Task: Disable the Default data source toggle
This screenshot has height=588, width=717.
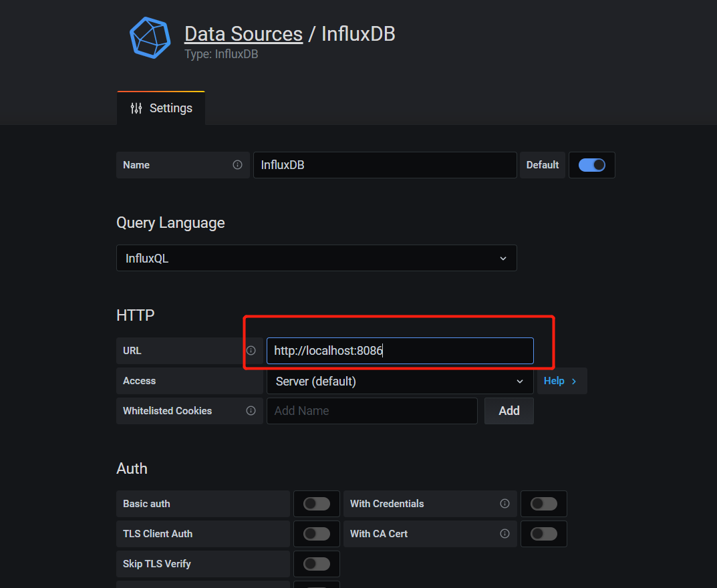Action: [592, 164]
